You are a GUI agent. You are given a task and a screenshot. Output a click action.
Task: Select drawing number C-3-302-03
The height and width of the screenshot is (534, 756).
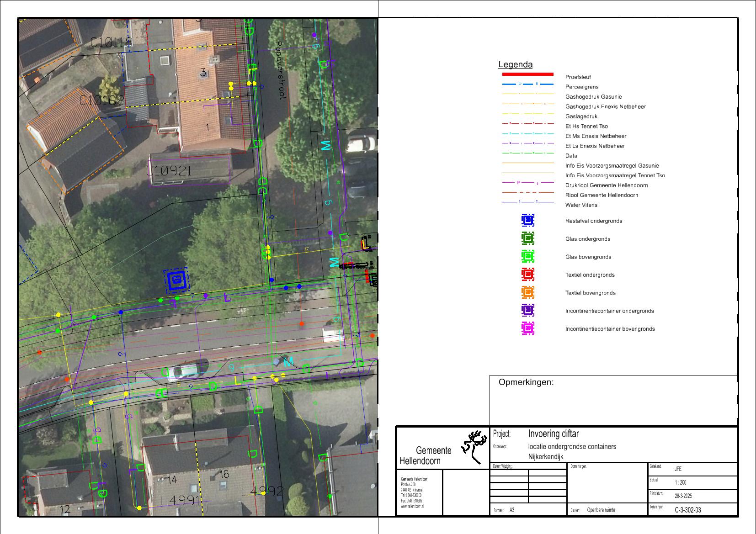(687, 510)
